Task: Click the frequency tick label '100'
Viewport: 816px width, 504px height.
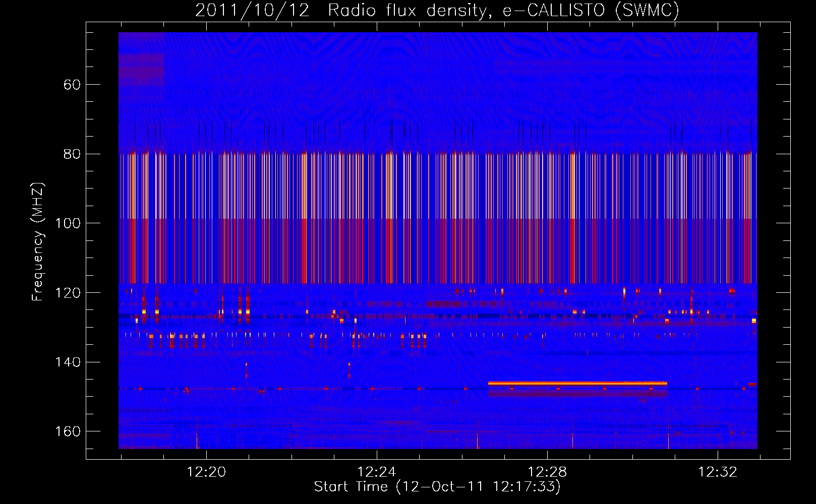Action: pyautogui.click(x=68, y=223)
